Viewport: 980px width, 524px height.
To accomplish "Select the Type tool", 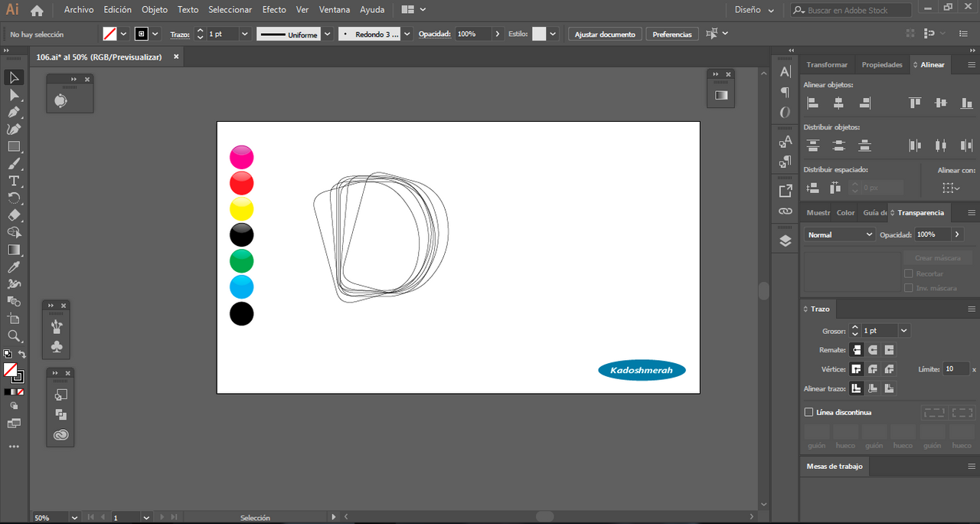I will click(x=14, y=181).
